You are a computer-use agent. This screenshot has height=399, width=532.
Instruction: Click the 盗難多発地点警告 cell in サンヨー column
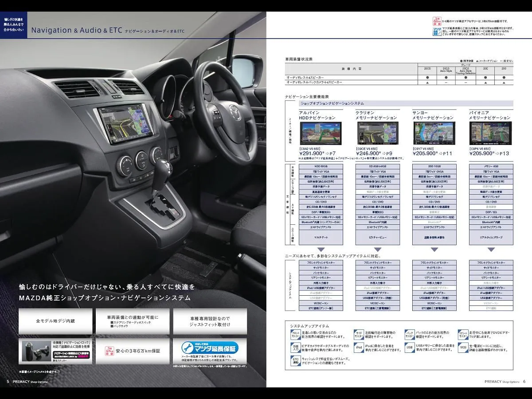click(x=434, y=238)
